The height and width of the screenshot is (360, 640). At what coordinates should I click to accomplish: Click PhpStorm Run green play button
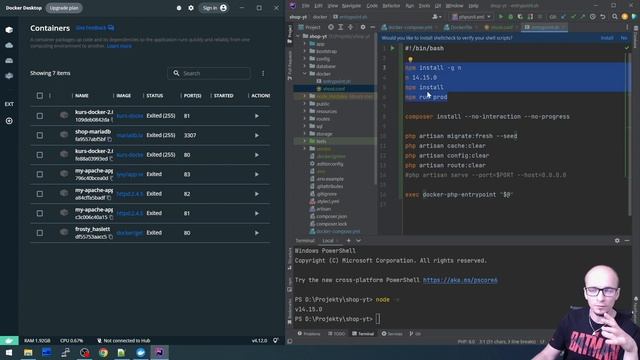pos(501,17)
